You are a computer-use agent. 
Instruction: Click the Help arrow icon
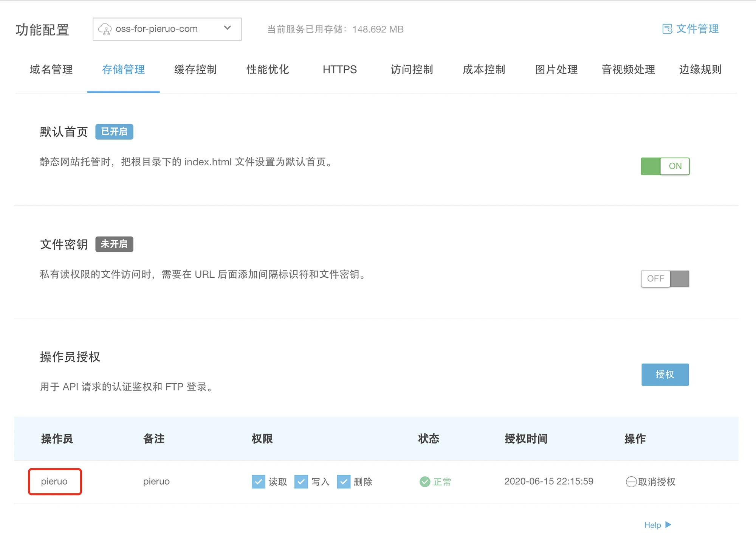pyautogui.click(x=668, y=525)
